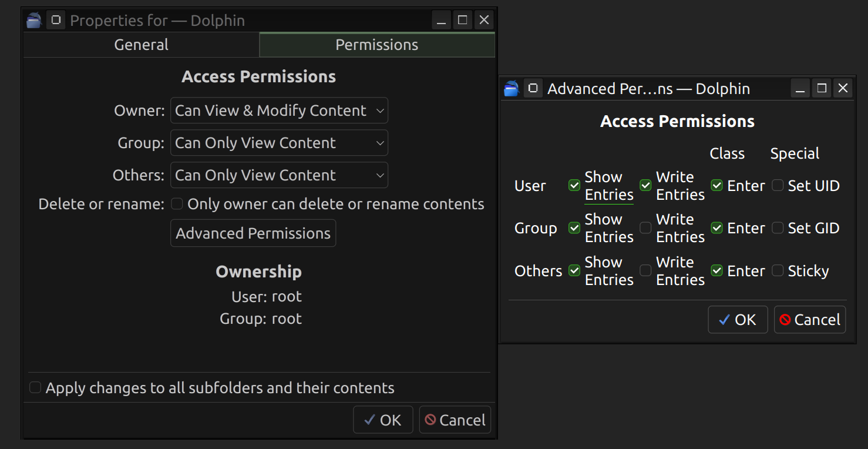The height and width of the screenshot is (449, 868).
Task: Expand the Group permissions dropdown
Action: coord(279,143)
